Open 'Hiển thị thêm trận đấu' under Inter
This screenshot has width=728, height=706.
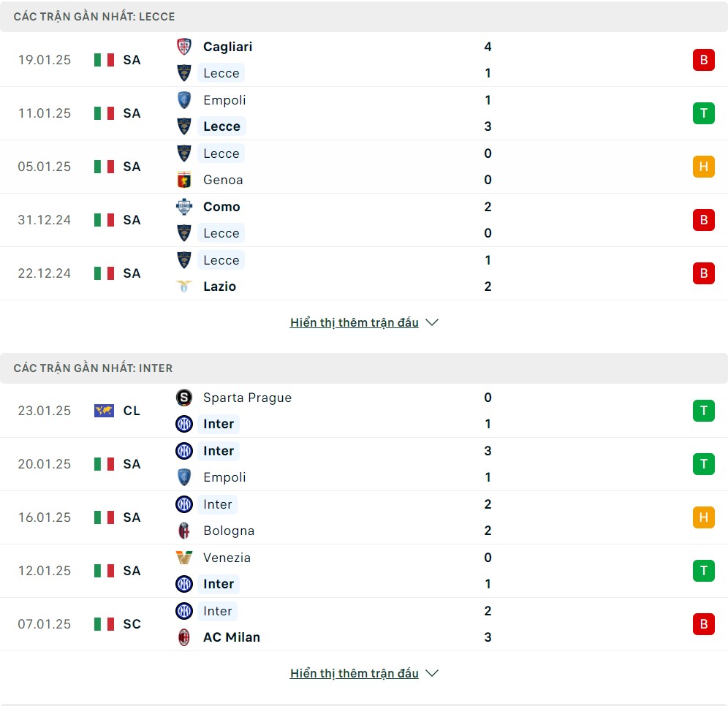pos(354,673)
